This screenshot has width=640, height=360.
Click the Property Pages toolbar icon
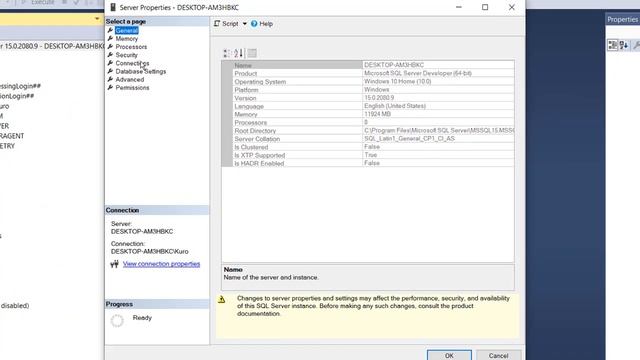pyautogui.click(x=252, y=53)
